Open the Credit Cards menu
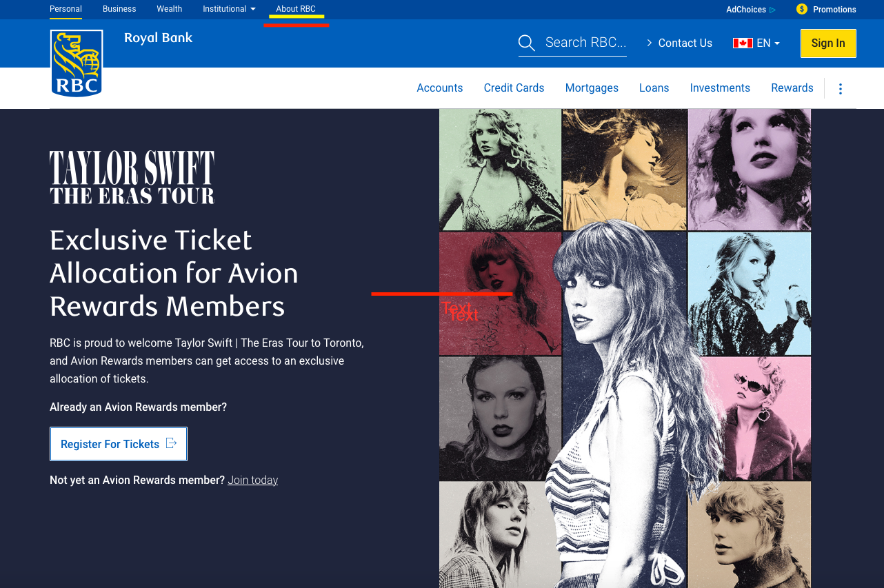This screenshot has height=588, width=884. [514, 88]
